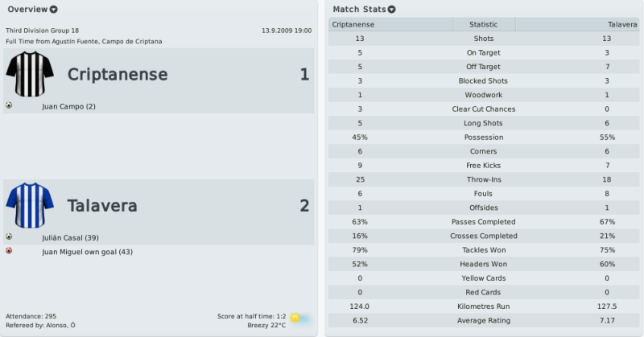Click the goal ball icon beside Juan Campo

pyautogui.click(x=9, y=105)
